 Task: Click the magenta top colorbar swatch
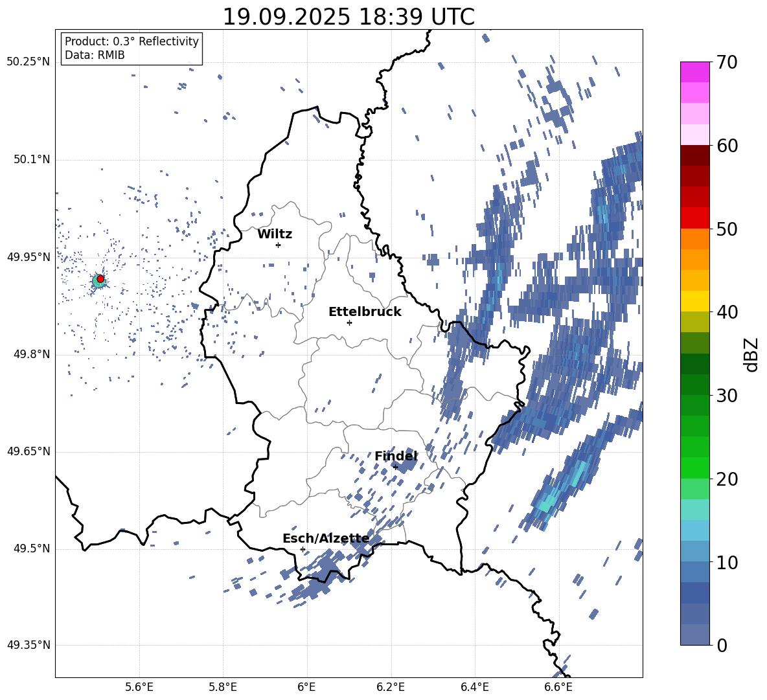pyautogui.click(x=694, y=72)
